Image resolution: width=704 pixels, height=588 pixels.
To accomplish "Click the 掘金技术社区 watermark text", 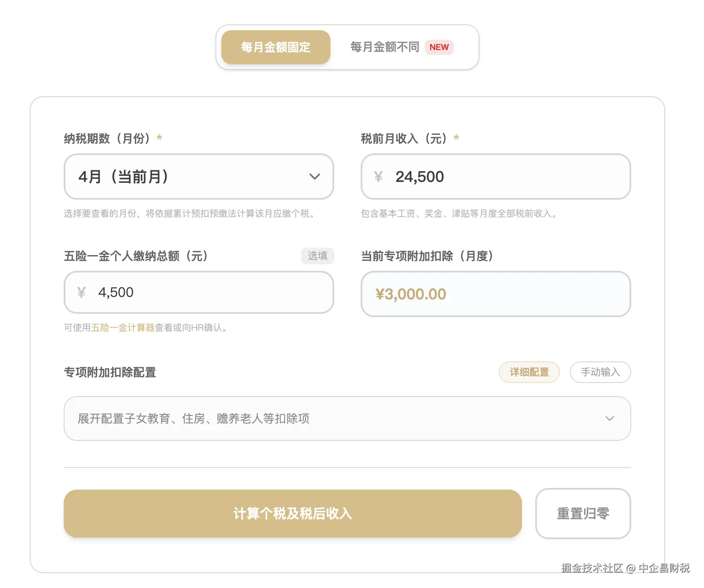I will point(591,569).
